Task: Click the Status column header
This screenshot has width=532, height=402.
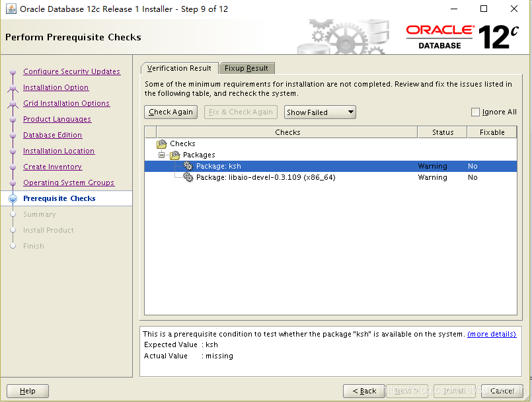Action: (442, 132)
